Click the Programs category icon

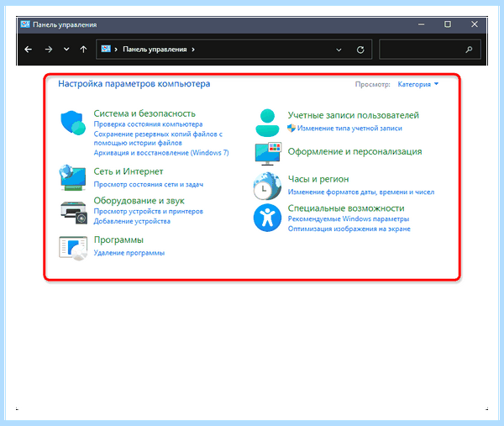click(x=73, y=248)
